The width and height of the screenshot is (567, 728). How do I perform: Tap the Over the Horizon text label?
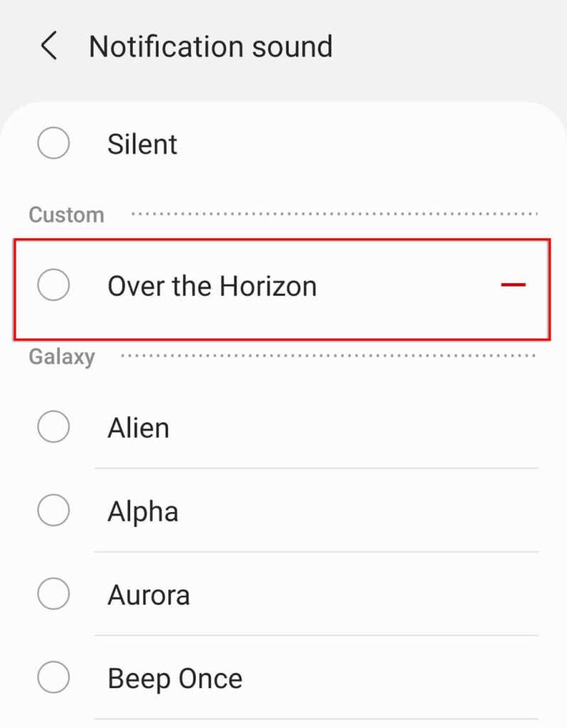point(212,286)
